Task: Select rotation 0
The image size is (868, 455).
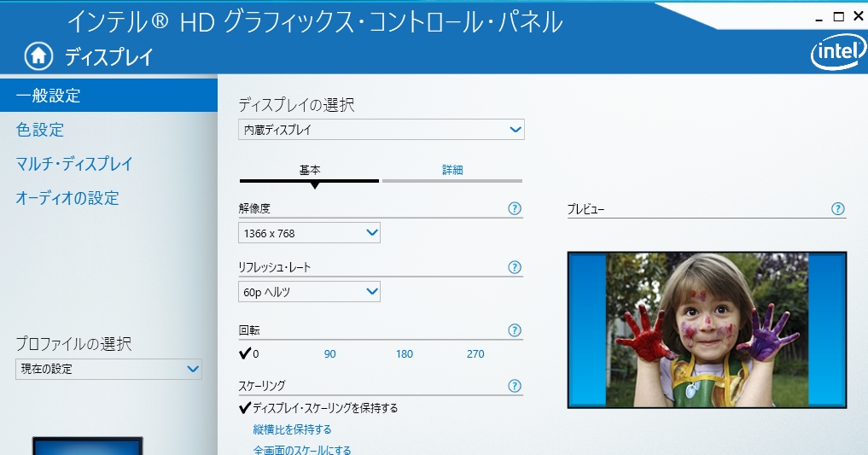Action: pyautogui.click(x=249, y=353)
